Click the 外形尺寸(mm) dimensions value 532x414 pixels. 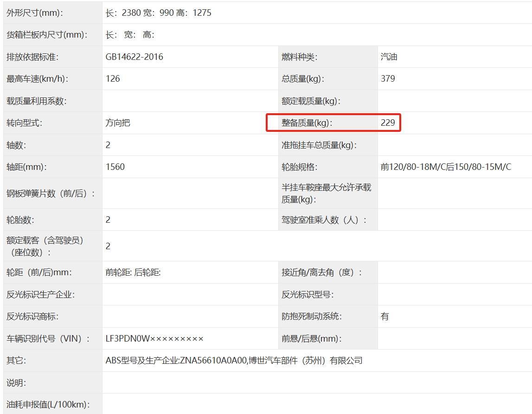(x=158, y=13)
